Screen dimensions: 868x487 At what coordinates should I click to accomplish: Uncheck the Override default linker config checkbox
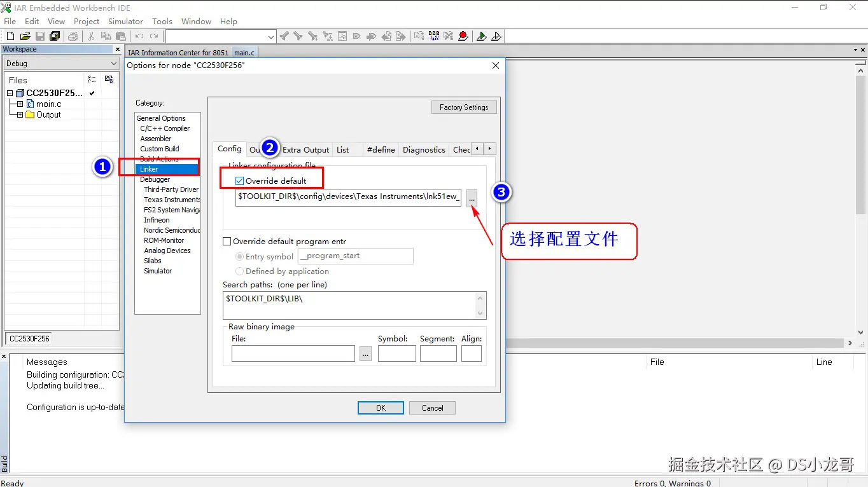(x=239, y=181)
